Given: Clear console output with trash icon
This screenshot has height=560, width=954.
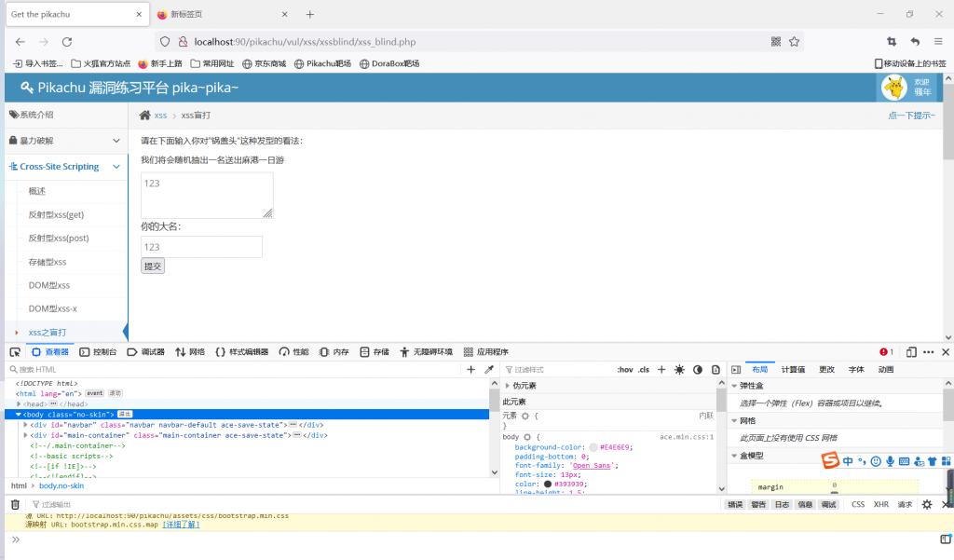Looking at the screenshot, I should [15, 504].
